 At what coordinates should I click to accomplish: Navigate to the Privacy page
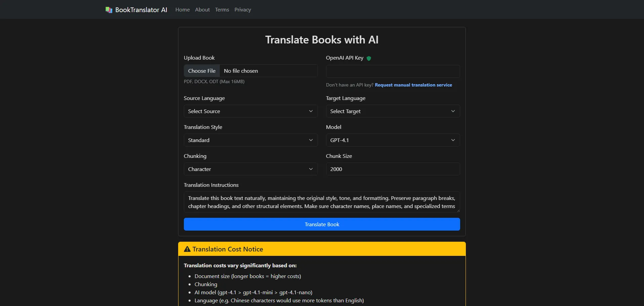pos(243,10)
